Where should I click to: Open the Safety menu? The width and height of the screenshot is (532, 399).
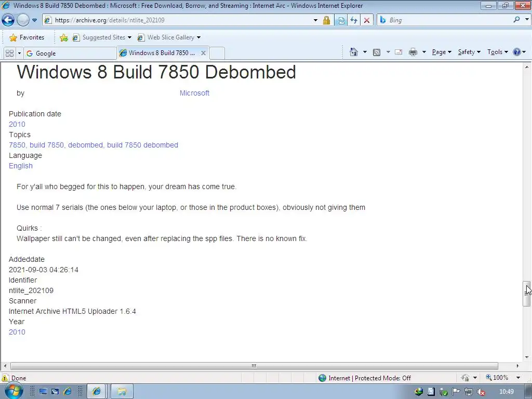click(x=469, y=52)
